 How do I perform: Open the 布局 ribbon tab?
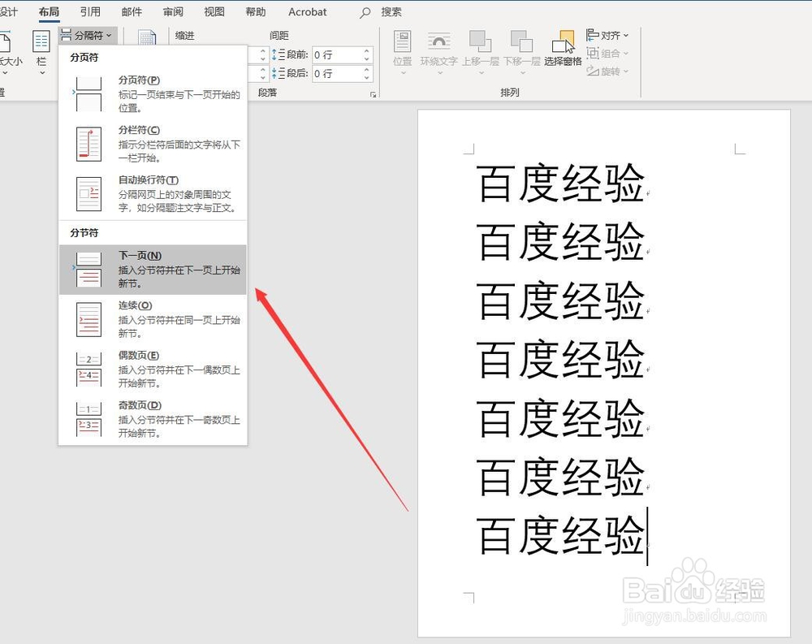pyautogui.click(x=50, y=11)
